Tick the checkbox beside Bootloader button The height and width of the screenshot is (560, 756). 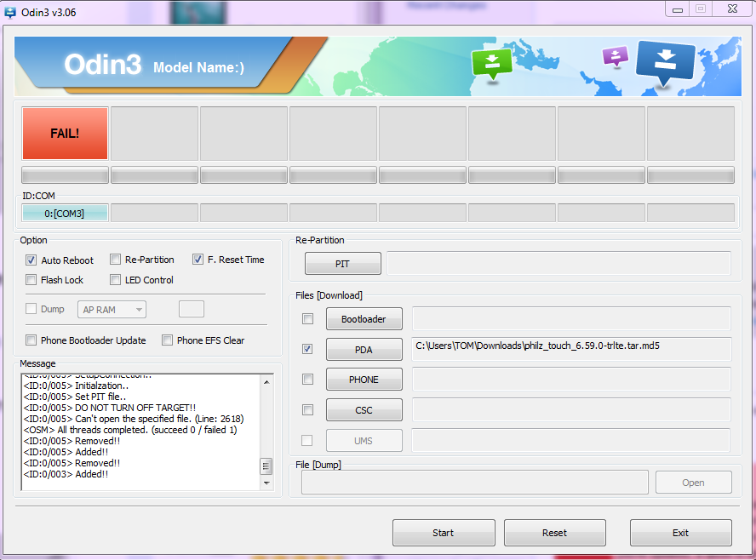click(307, 319)
